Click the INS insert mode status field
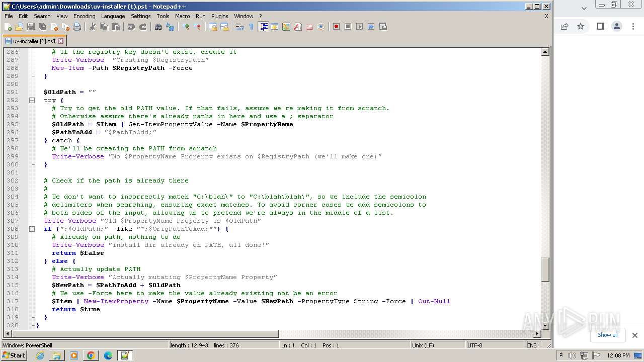Screen dimensions: 644x362 (x=532, y=345)
